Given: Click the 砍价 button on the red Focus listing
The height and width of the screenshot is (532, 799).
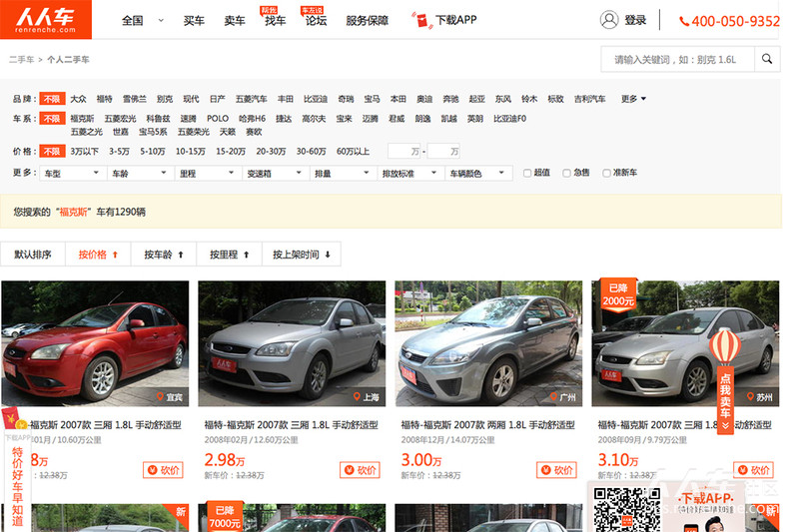Looking at the screenshot, I should click(163, 470).
